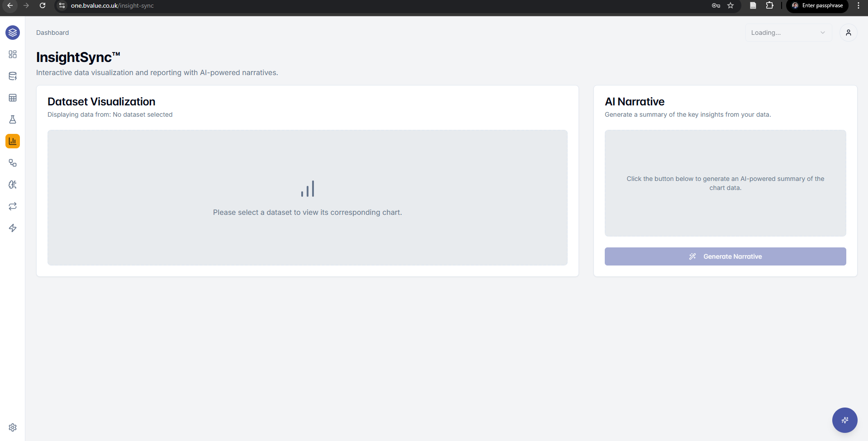Click the lightning bolt icon in sidebar
Screen dimensions: 868x441
(x=13, y=228)
